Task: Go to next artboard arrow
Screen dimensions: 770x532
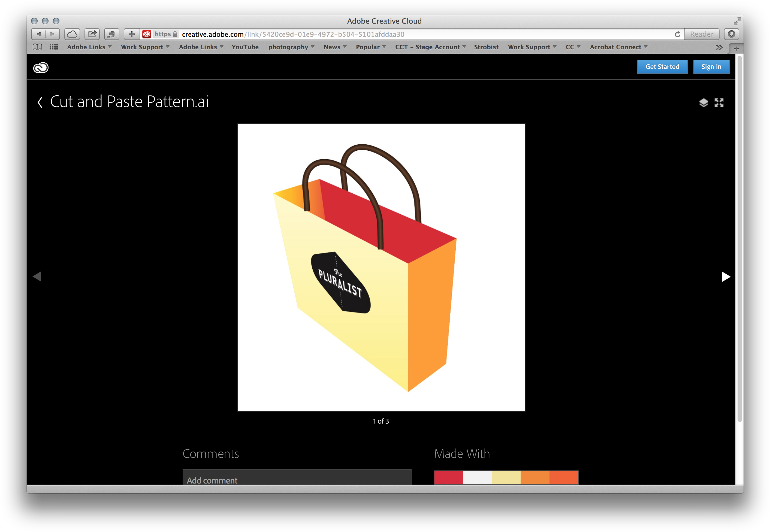Action: point(726,277)
